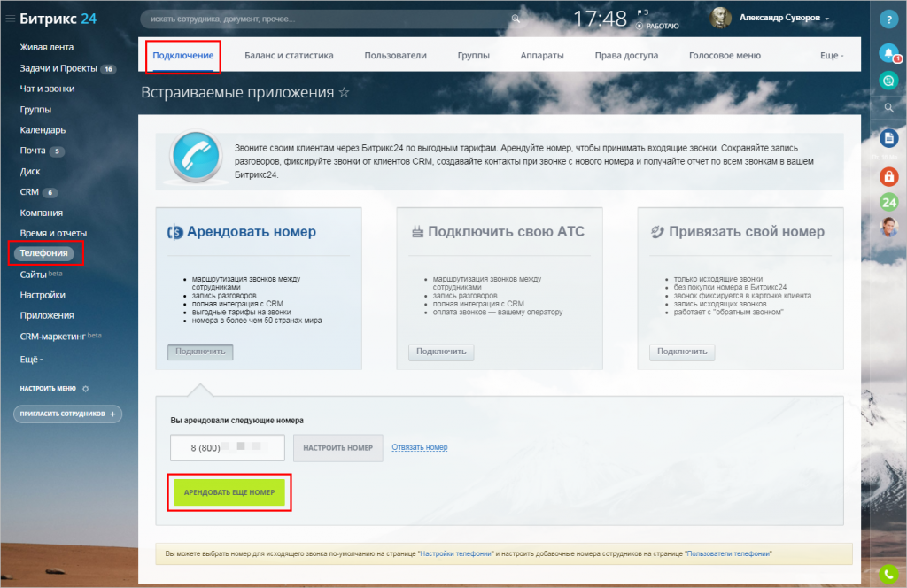Open the Настройки телефонии link

(x=456, y=553)
